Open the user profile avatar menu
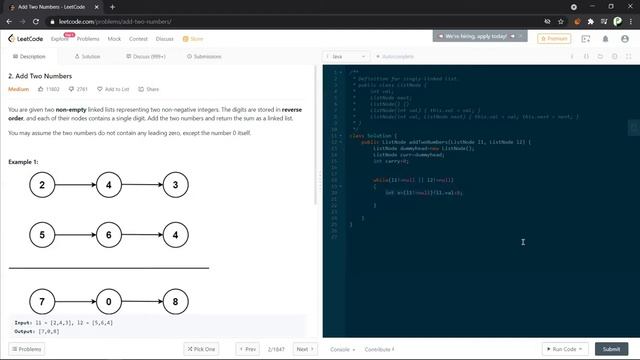 click(624, 39)
